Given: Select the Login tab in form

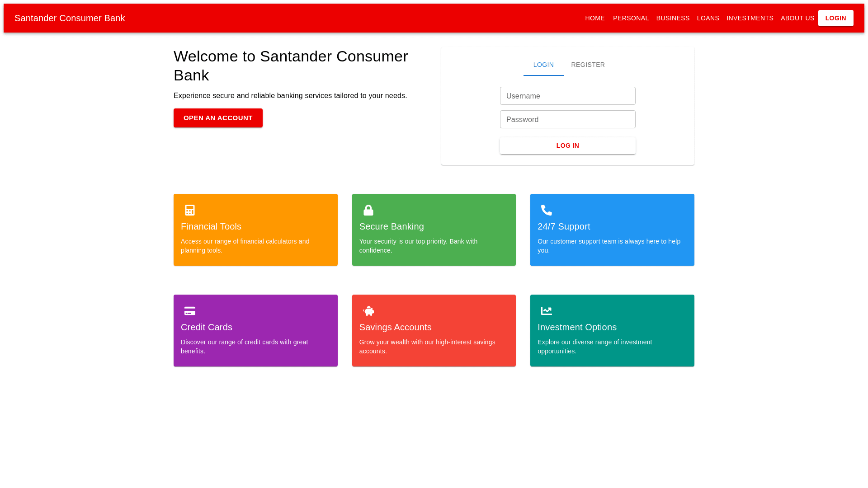Looking at the screenshot, I should 543,65.
